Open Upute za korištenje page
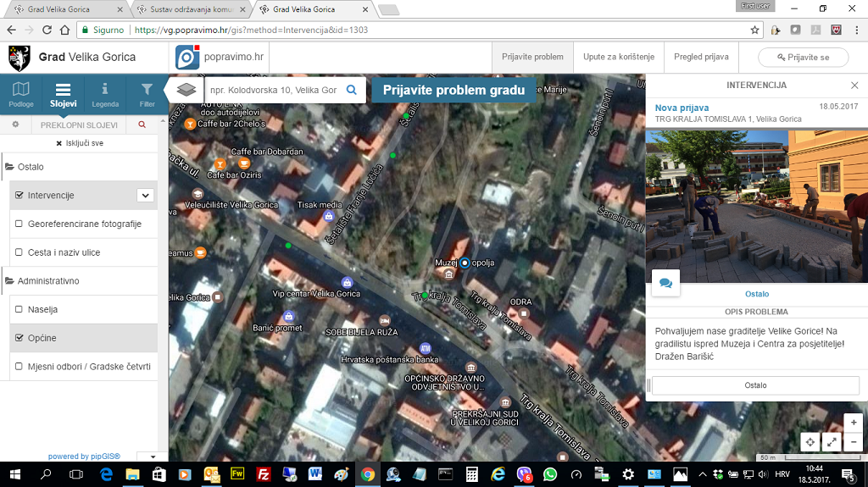 click(x=618, y=57)
